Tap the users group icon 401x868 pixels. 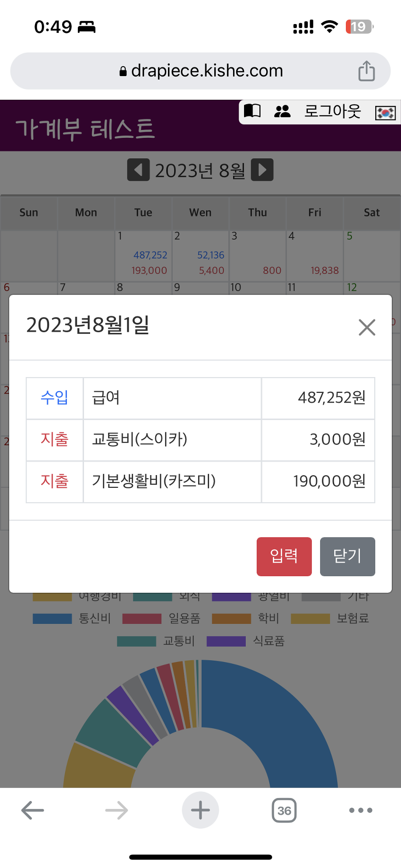coord(282,112)
